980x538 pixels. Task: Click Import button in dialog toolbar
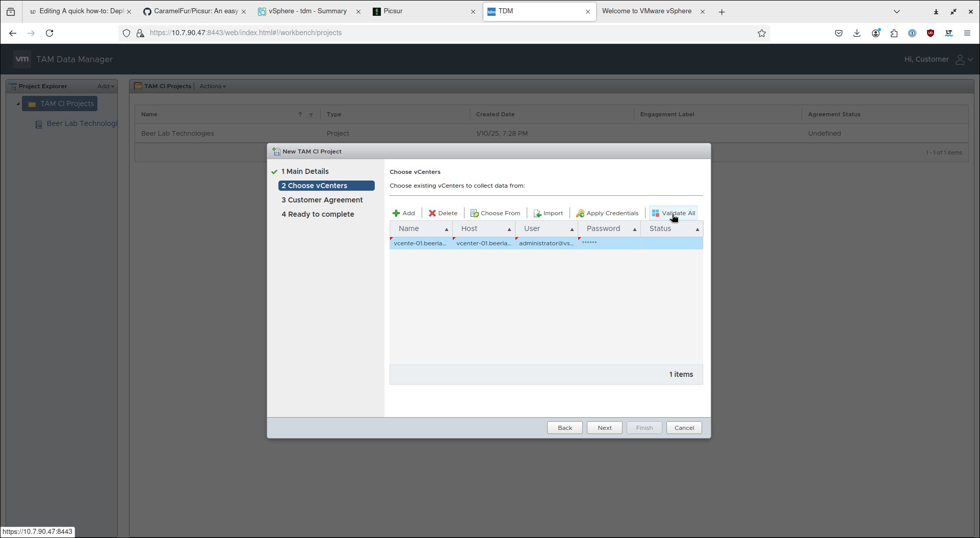tap(548, 213)
